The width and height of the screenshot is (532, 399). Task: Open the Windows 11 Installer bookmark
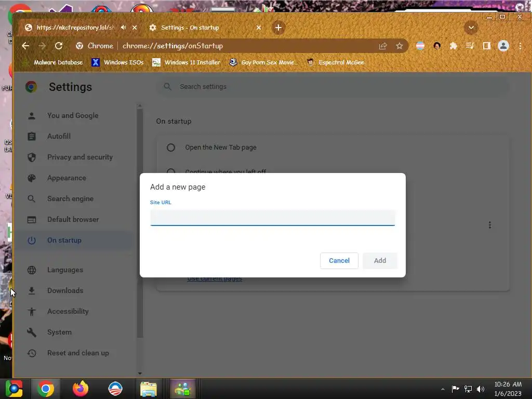click(x=187, y=62)
